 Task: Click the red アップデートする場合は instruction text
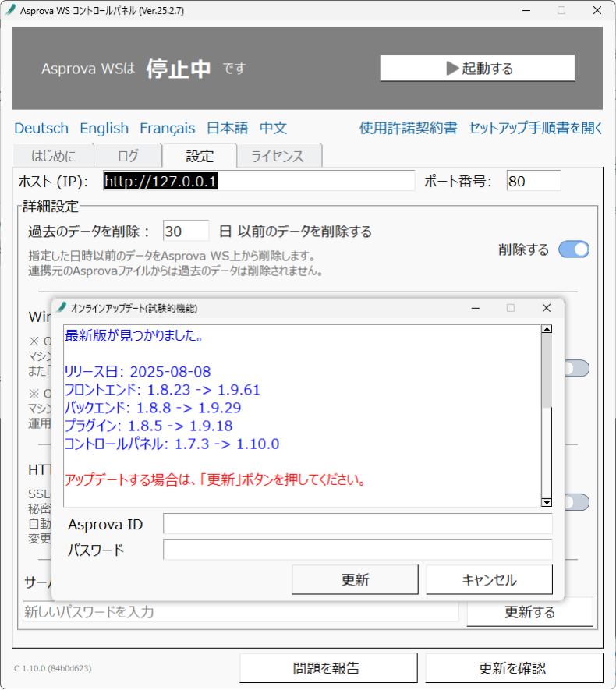pos(215,479)
